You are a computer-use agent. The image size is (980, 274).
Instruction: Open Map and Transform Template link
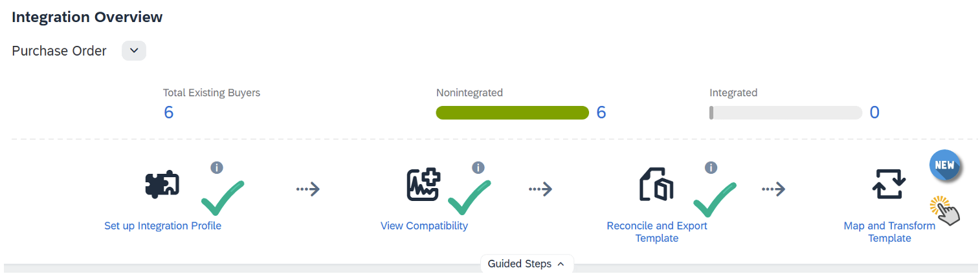(889, 232)
